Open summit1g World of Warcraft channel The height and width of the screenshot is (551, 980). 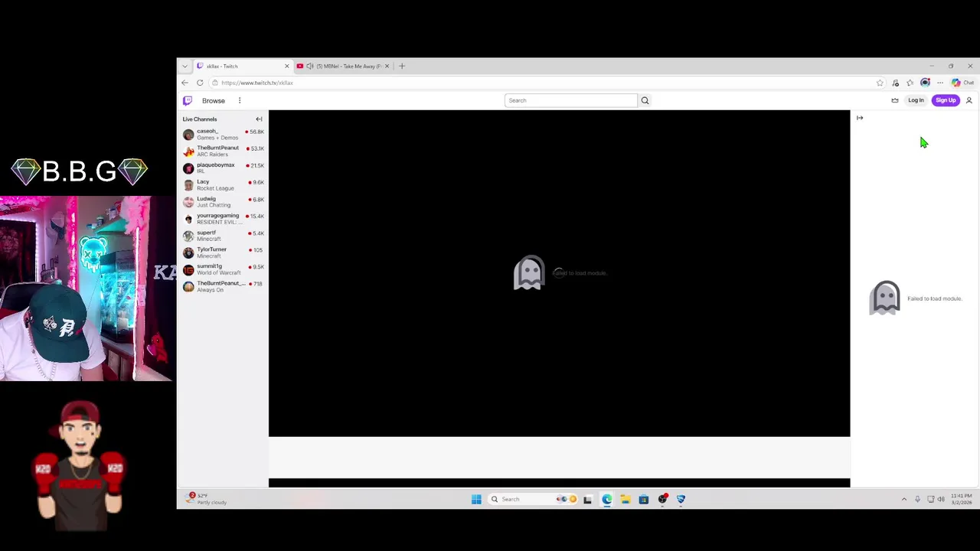[x=224, y=269]
